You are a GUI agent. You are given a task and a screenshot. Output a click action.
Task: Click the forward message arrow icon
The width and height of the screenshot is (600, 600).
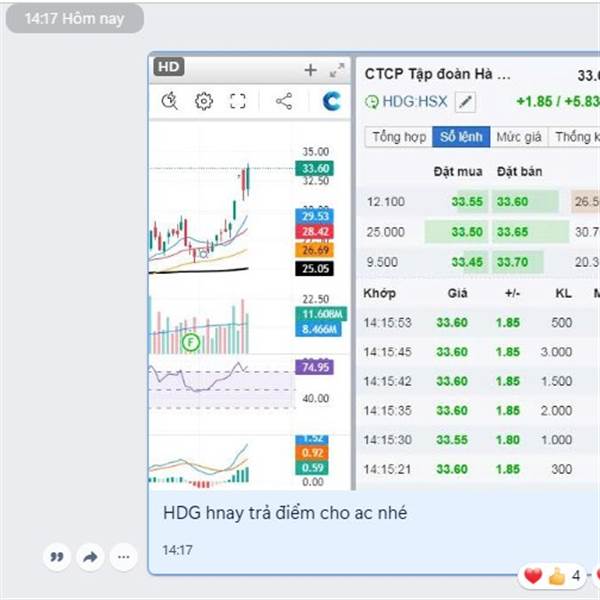(x=90, y=557)
